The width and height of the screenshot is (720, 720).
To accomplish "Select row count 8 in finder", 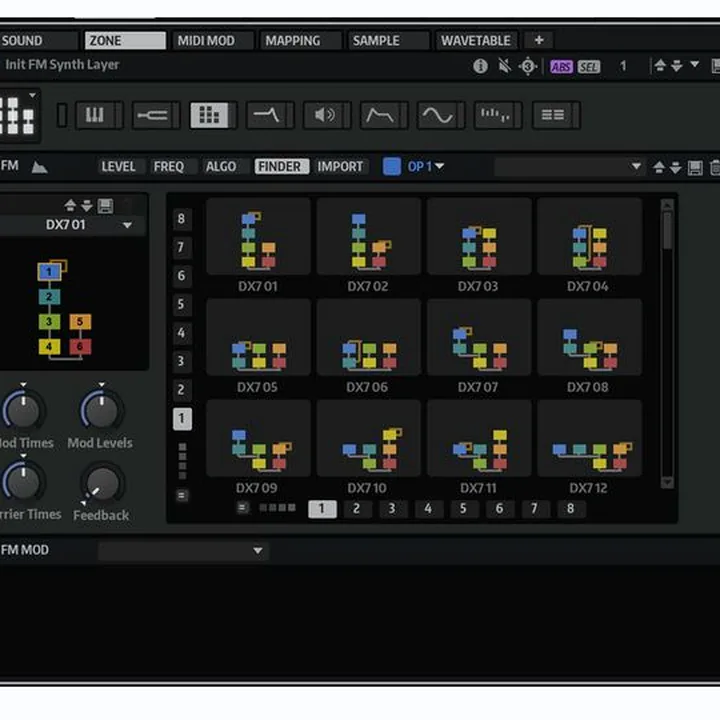I will [181, 219].
